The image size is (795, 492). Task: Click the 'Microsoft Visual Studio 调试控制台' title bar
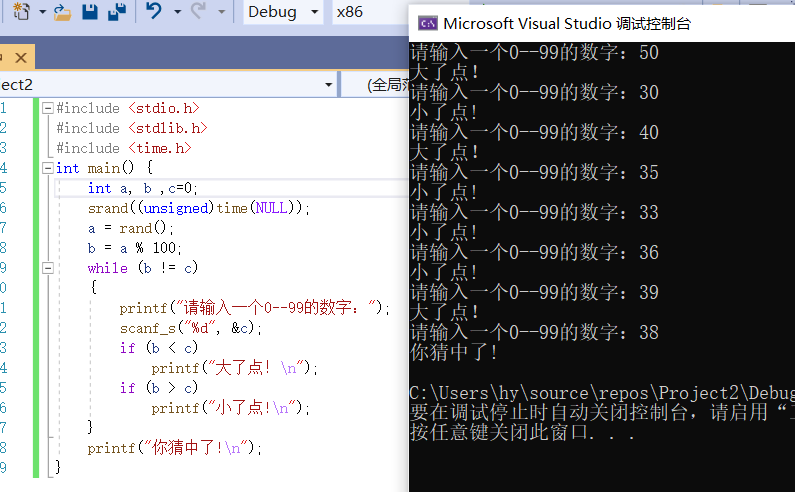click(601, 23)
